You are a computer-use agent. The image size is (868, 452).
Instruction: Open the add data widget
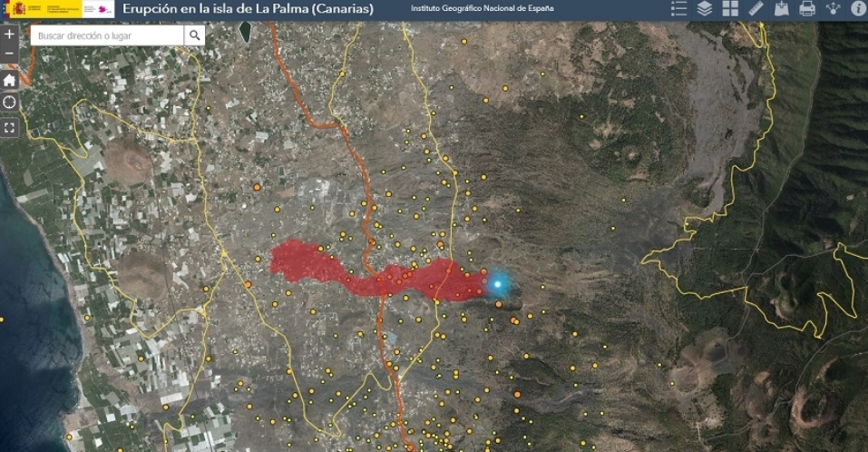tap(781, 8)
